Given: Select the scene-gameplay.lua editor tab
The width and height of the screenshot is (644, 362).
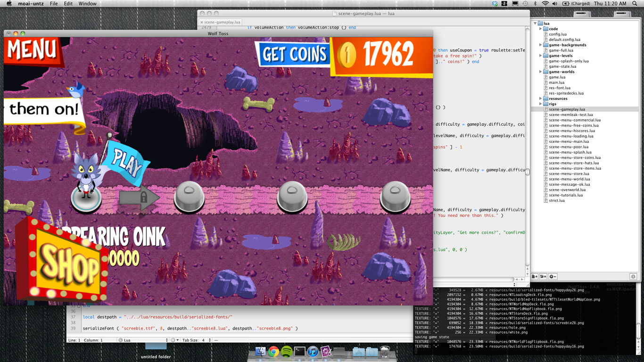Looking at the screenshot, I should click(x=220, y=22).
